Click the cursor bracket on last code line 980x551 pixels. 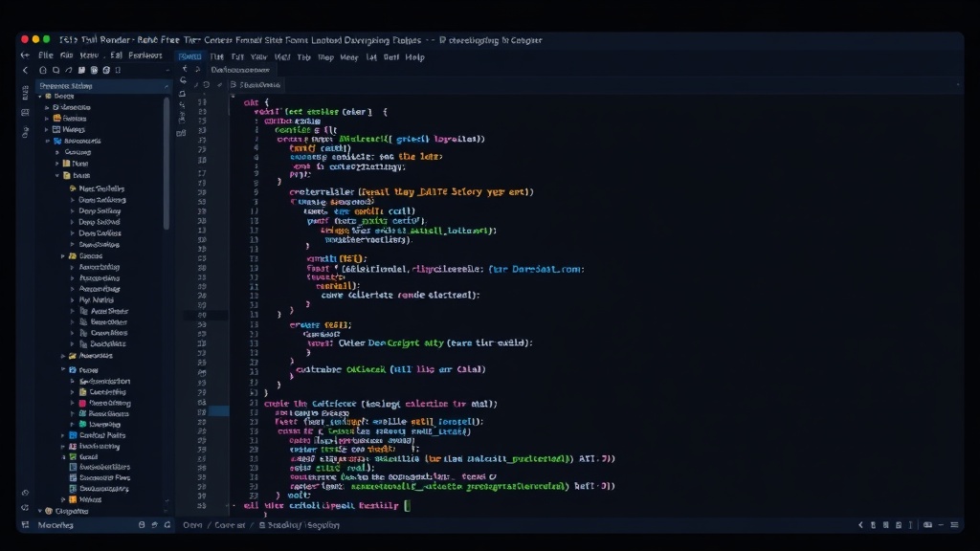[407, 505]
